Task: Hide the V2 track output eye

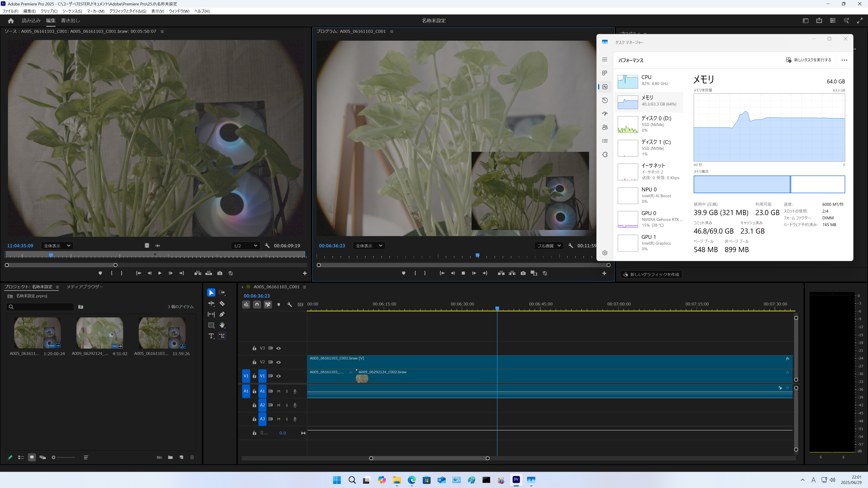Action: [279, 362]
